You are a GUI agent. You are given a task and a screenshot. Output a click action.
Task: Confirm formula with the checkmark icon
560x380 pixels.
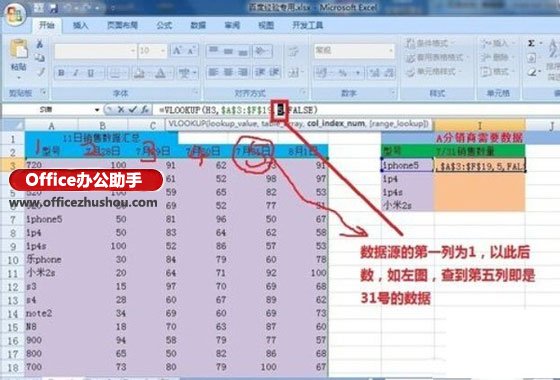click(x=132, y=110)
